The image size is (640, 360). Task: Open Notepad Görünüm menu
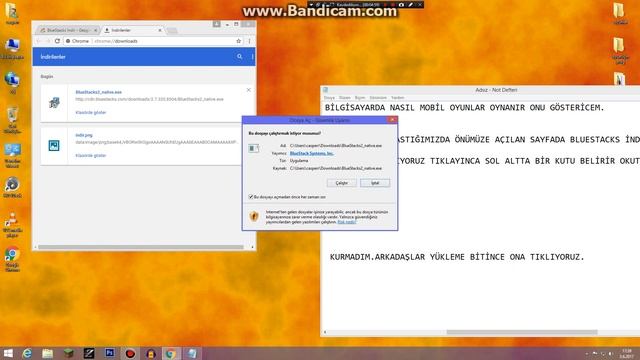378,98
